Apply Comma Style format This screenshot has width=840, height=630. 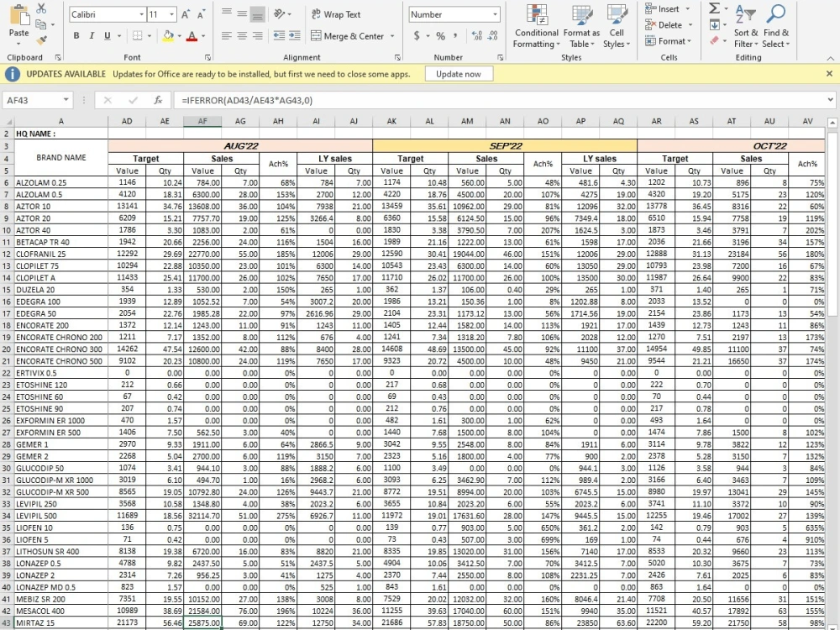(455, 36)
